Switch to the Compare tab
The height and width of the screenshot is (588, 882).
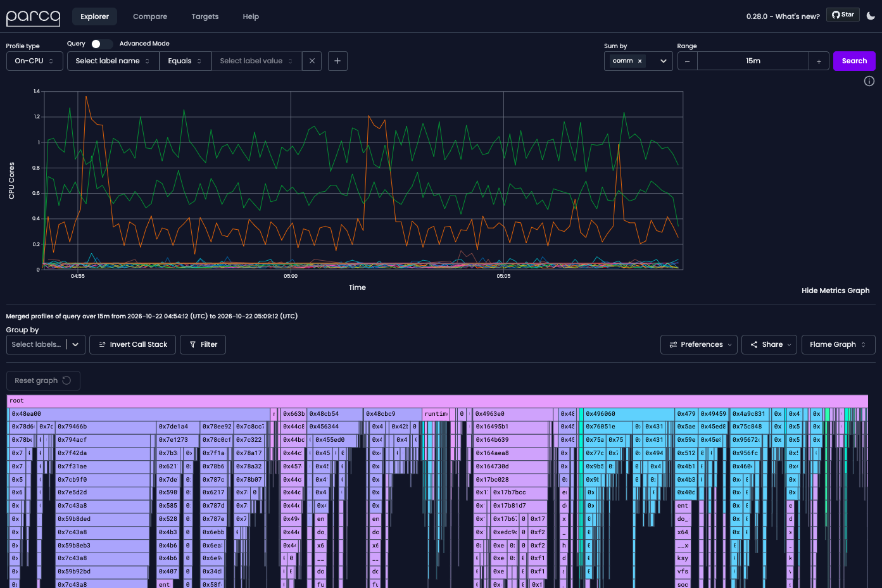(150, 16)
